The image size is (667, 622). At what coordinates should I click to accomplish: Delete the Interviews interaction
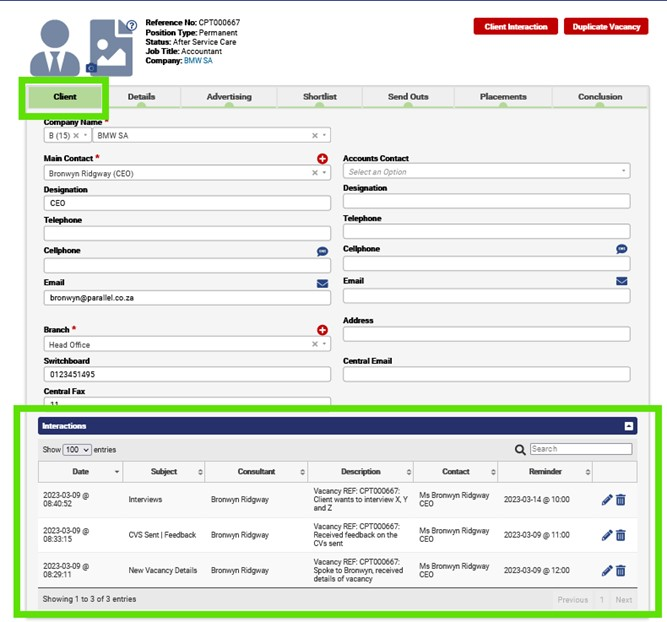(x=621, y=499)
